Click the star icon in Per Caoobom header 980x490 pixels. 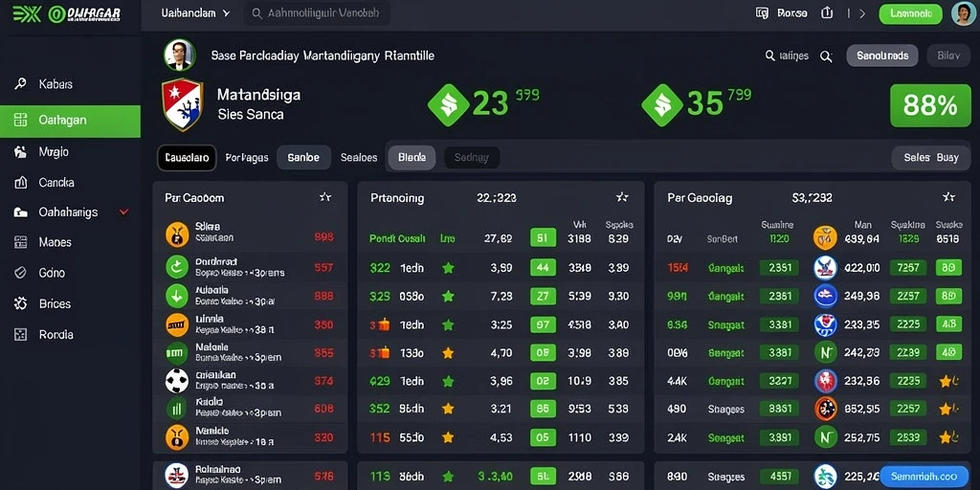pos(325,197)
